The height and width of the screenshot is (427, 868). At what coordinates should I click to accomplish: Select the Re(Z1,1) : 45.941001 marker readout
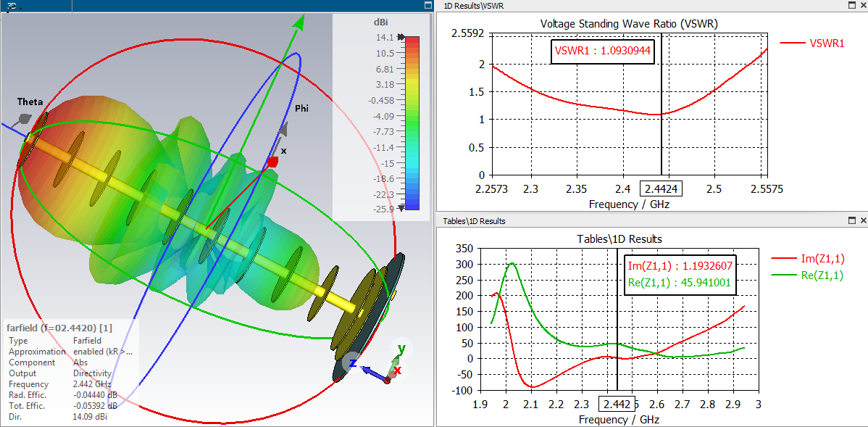point(680,283)
